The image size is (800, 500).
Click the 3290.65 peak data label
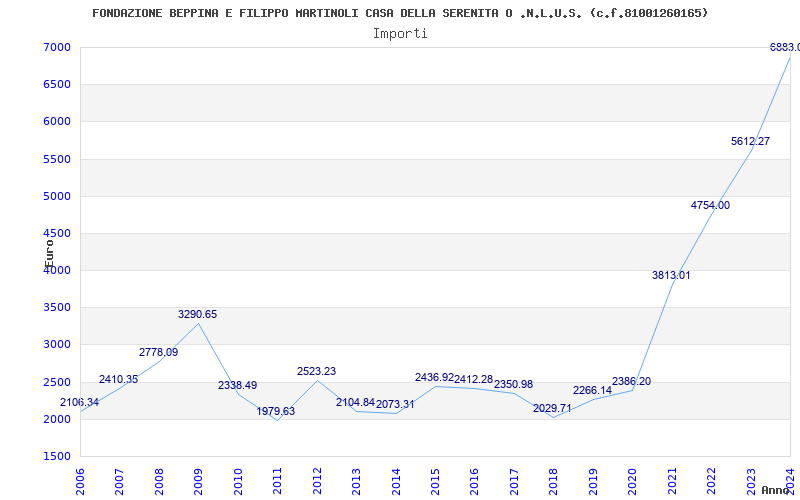click(197, 314)
